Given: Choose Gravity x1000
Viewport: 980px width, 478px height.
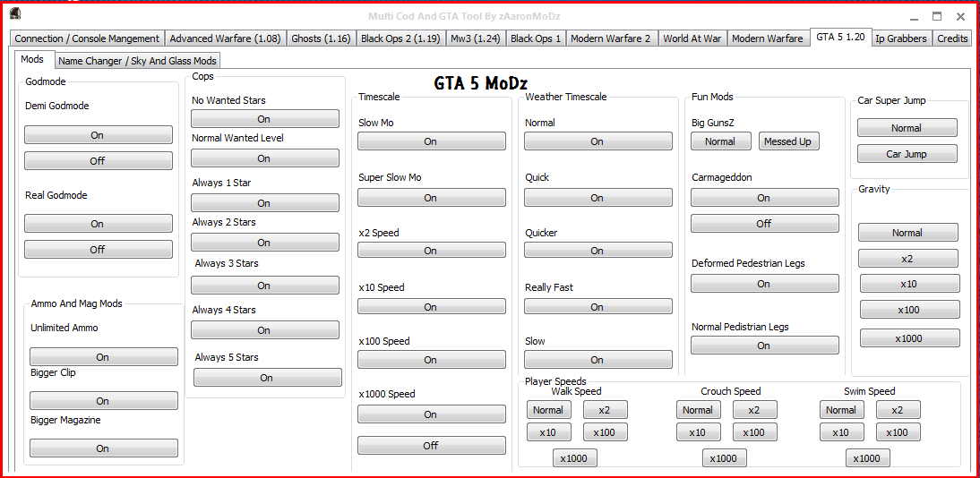Looking at the screenshot, I should pyautogui.click(x=910, y=338).
